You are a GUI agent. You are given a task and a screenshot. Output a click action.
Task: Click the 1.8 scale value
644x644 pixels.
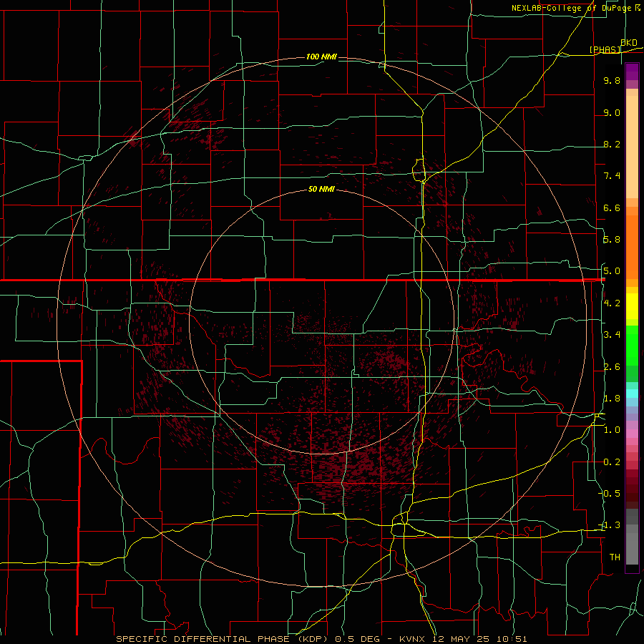(x=612, y=399)
